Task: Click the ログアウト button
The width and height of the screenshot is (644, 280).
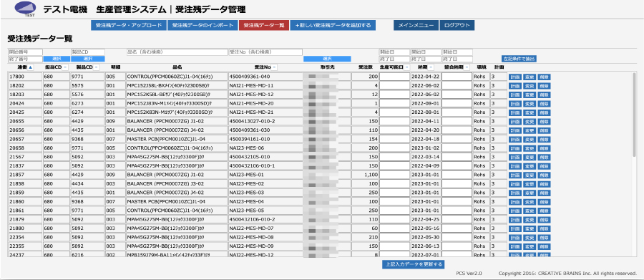Action: click(457, 26)
